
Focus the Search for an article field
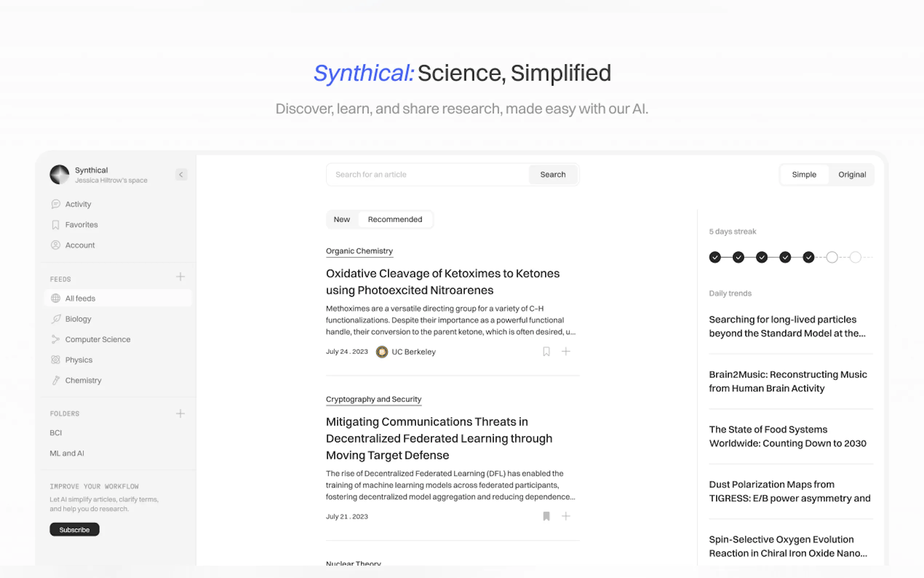pos(427,175)
